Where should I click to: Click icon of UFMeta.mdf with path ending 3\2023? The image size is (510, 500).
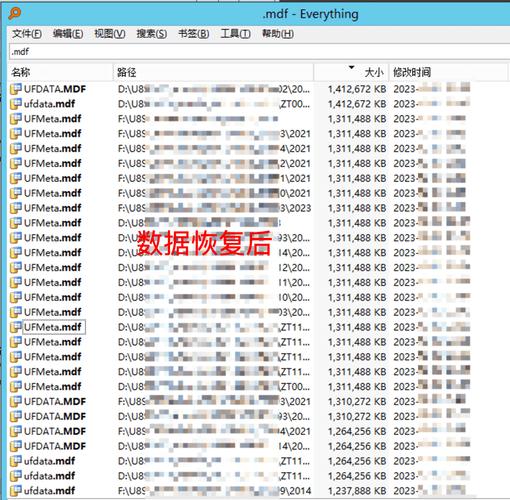[16, 208]
